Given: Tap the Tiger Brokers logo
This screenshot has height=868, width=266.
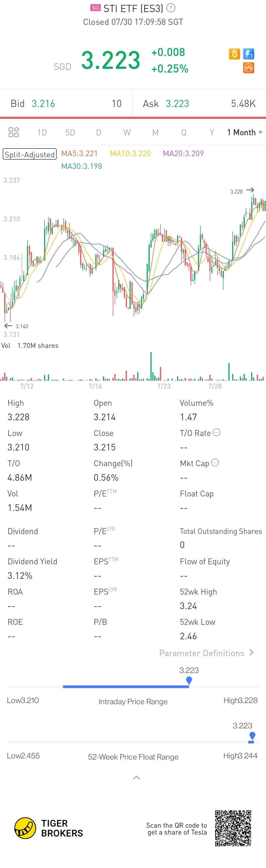Looking at the screenshot, I should [49, 828].
